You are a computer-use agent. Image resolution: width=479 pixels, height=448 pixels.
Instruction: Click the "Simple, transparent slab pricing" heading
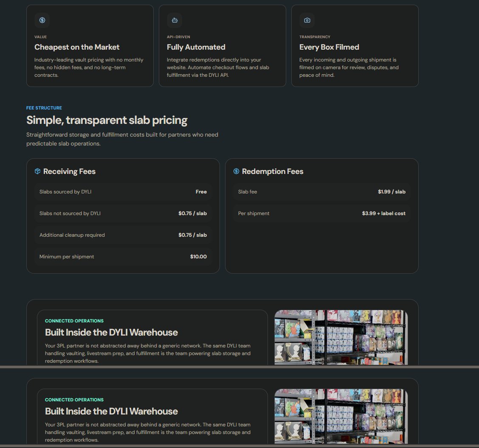coord(107,120)
